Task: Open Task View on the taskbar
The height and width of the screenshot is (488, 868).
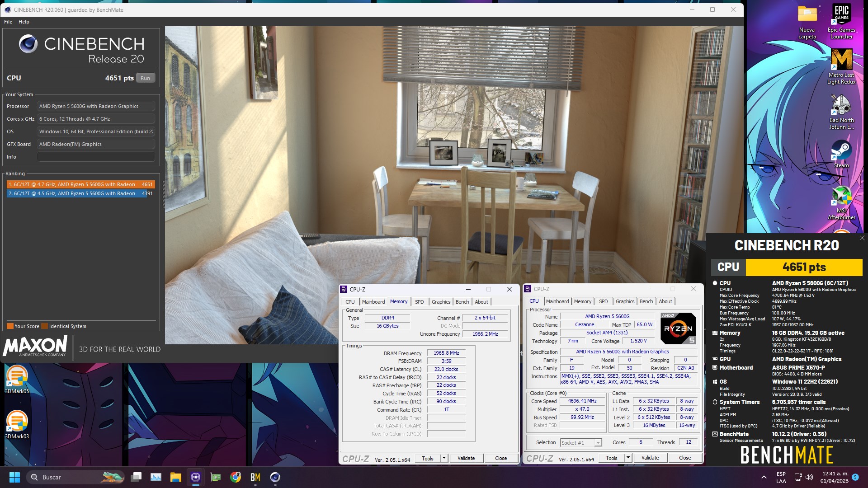Action: (x=136, y=477)
